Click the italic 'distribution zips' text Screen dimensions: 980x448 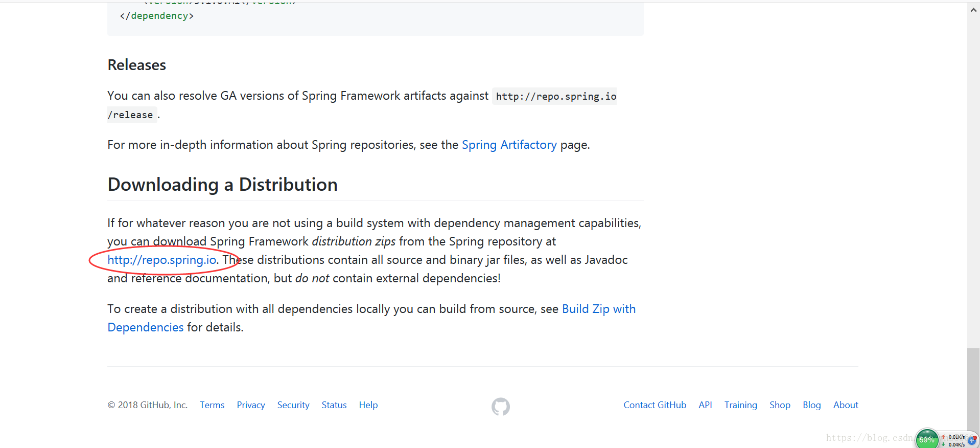click(x=354, y=241)
